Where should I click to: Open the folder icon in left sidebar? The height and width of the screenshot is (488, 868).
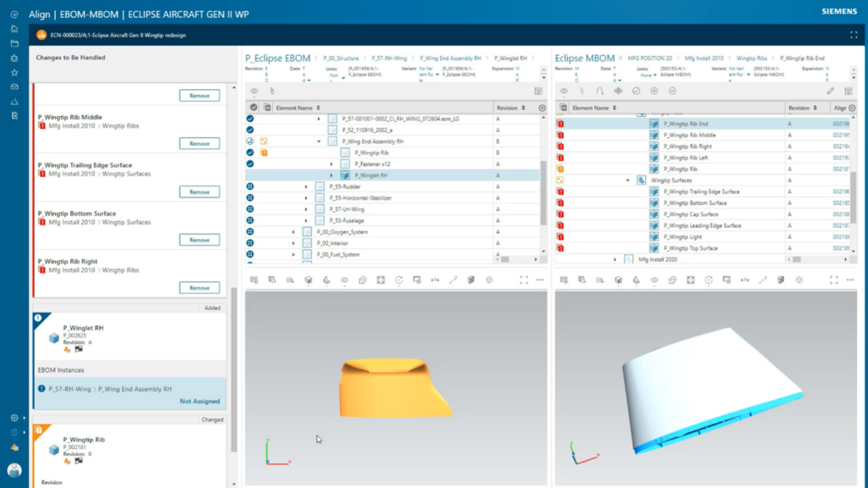tap(14, 43)
